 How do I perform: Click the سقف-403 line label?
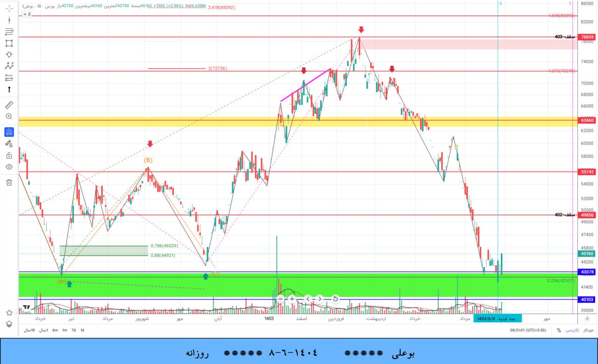click(565, 36)
